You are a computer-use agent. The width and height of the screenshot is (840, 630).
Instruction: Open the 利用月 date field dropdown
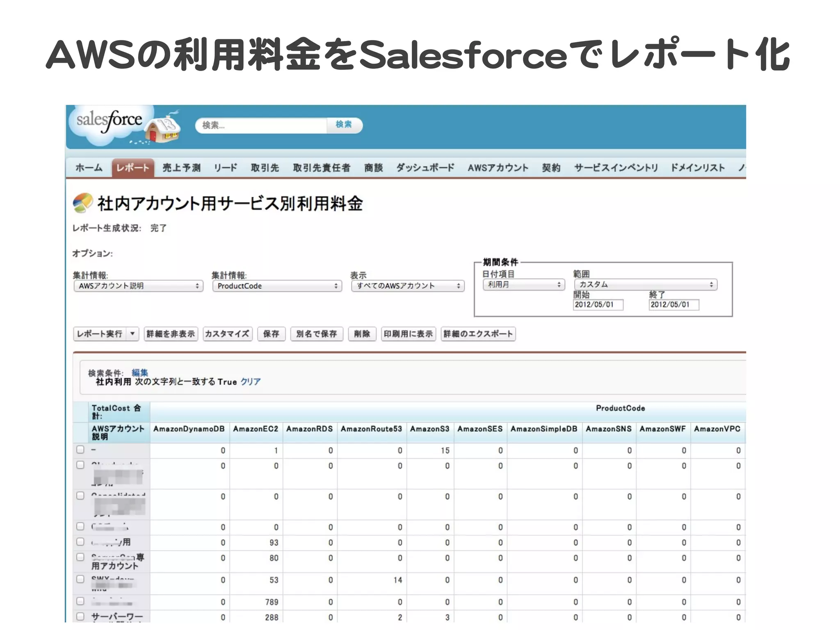[x=524, y=285]
